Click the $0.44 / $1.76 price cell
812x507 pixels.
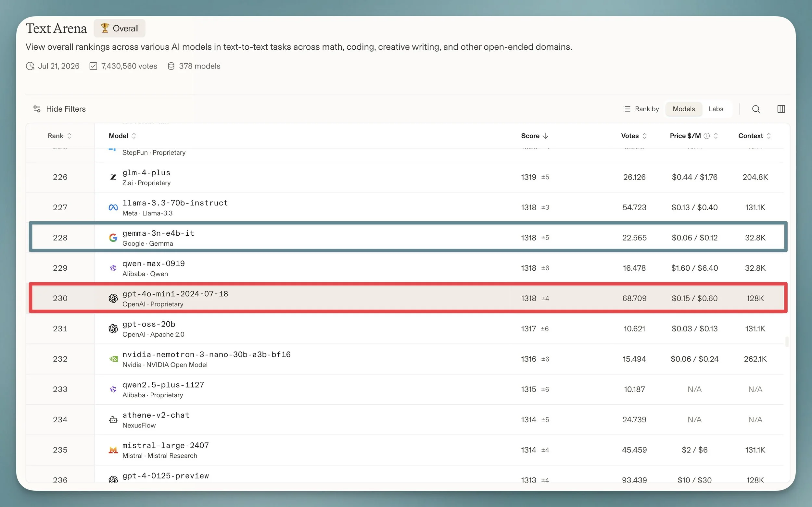(x=694, y=177)
